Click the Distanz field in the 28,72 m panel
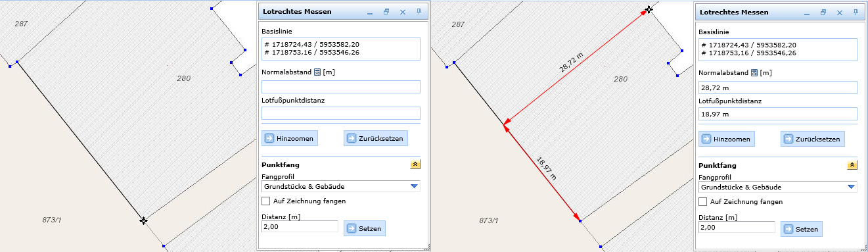This screenshot has height=252, width=868. [x=737, y=227]
